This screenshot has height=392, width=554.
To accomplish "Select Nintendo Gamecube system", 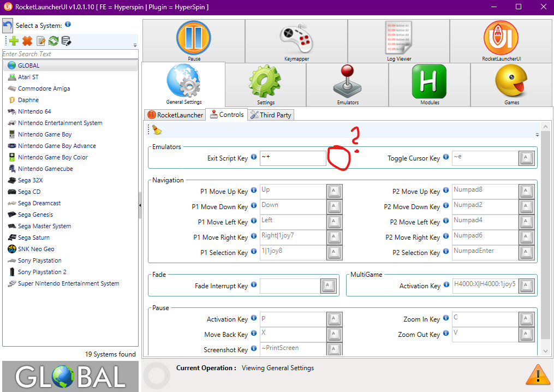I will tap(70, 169).
